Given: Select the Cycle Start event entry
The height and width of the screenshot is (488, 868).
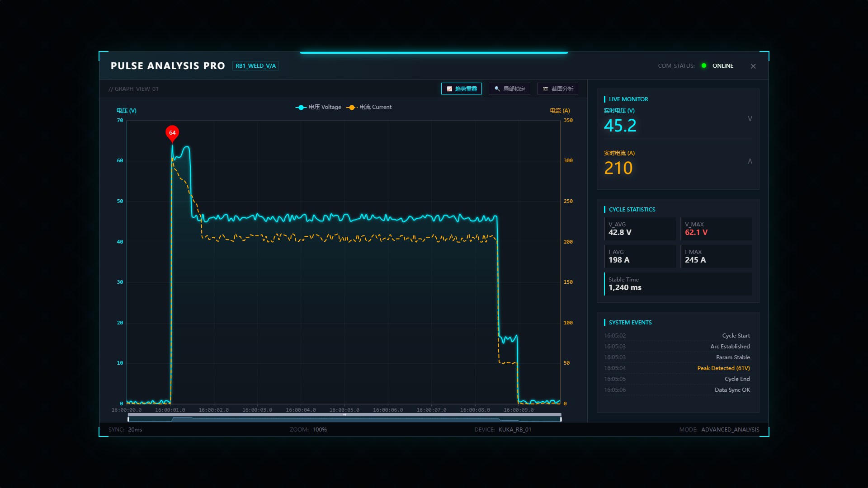Looking at the screenshot, I should click(677, 336).
